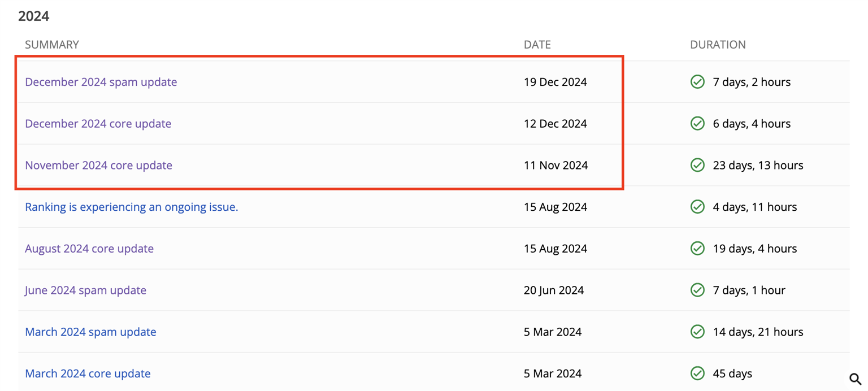Open the June 2024 spam update link
Screen dimensions: 868x391
pos(85,290)
